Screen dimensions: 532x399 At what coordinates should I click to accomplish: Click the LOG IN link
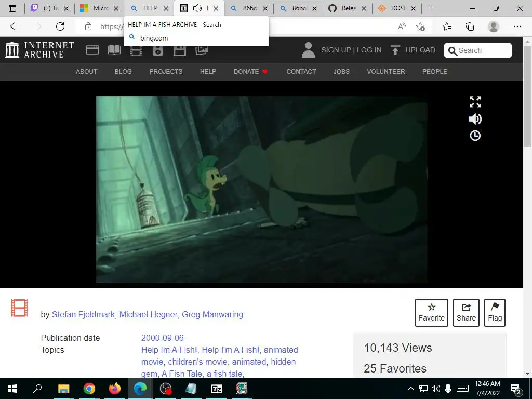click(369, 50)
